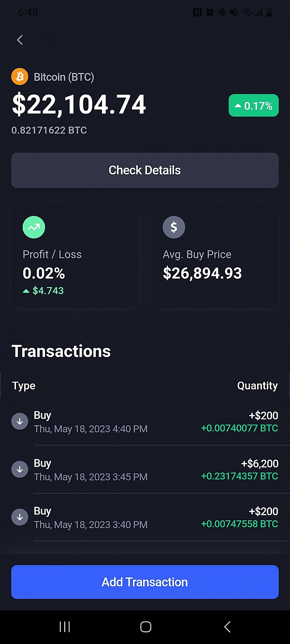Tap the Wi-Fi status bar icon
This screenshot has width=290, height=644.
(x=246, y=12)
